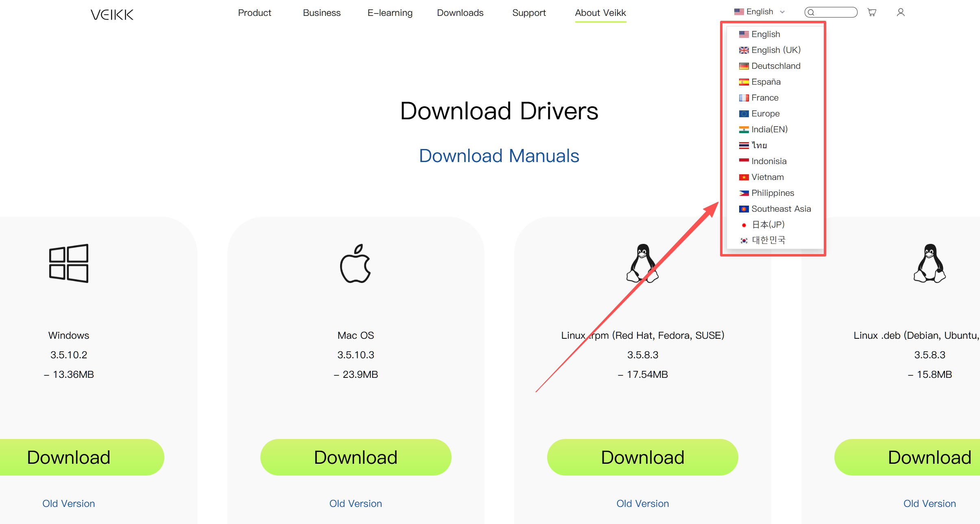980x524 pixels.
Task: Open Old Version link for Linux .deb
Action: point(930,504)
